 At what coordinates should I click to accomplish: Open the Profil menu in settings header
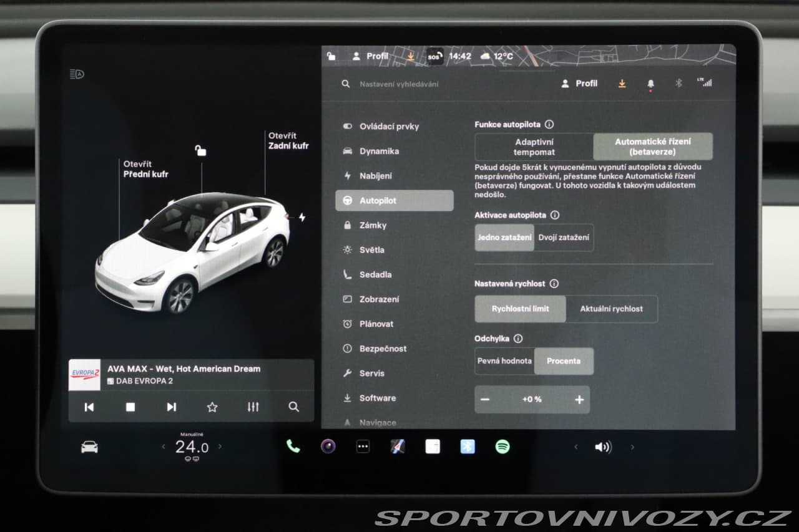coord(579,83)
